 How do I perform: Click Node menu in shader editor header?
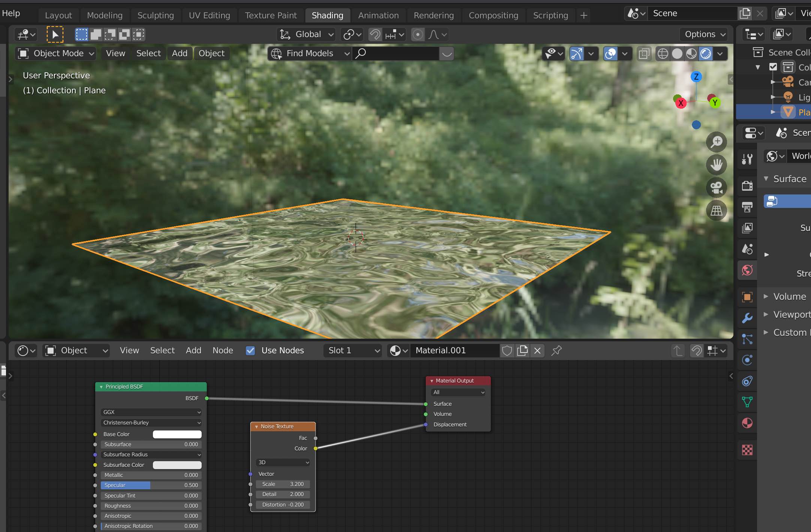pos(221,350)
